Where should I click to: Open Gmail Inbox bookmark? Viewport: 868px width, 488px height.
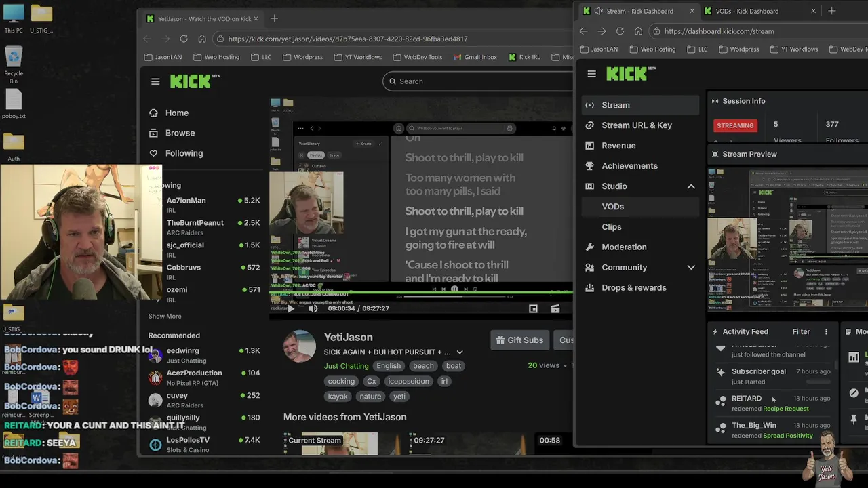tap(475, 57)
